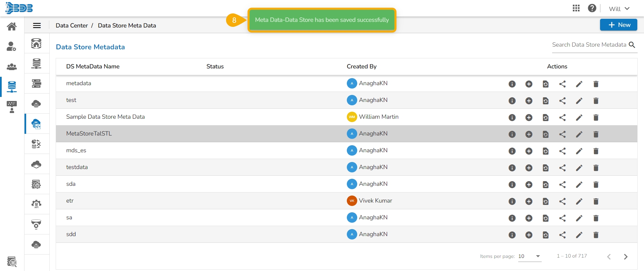Click the info icon for metadata row
This screenshot has width=644, height=271.
(x=512, y=84)
